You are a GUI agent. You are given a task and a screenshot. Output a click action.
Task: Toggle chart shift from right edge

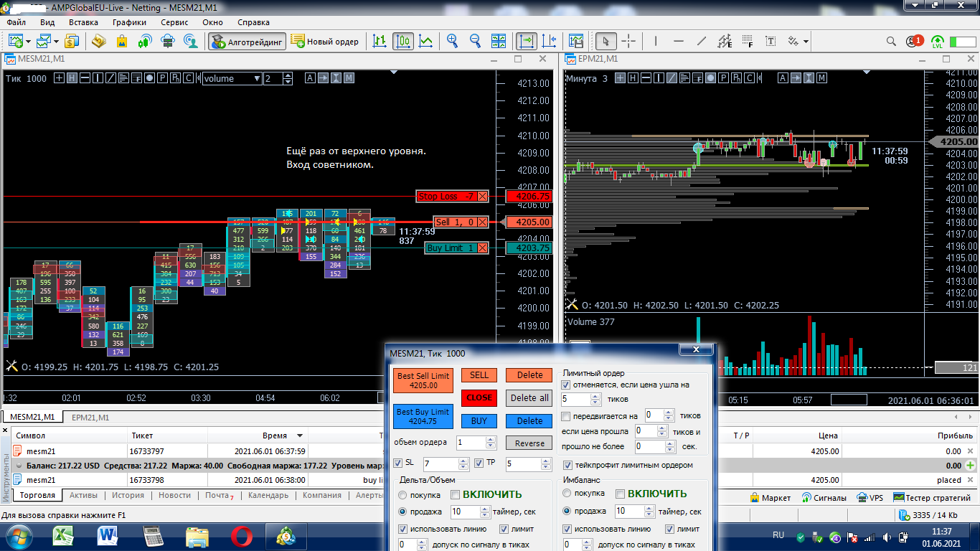pos(550,42)
